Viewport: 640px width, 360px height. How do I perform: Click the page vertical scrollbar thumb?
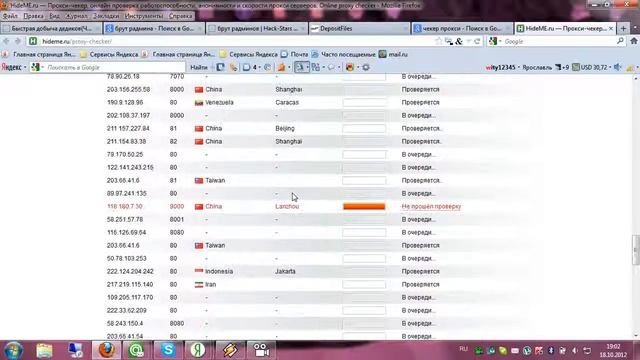[x=636, y=250]
